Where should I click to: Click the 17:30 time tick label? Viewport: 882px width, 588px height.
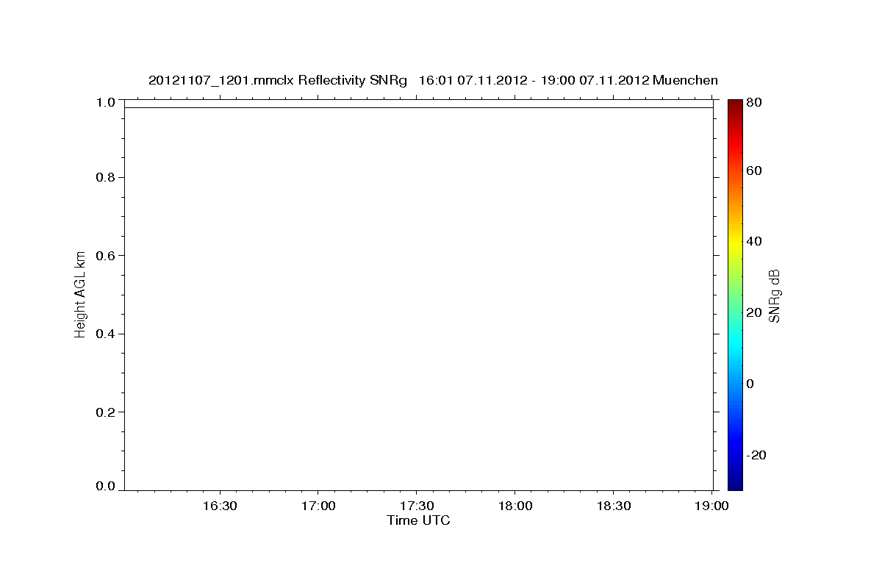[417, 506]
